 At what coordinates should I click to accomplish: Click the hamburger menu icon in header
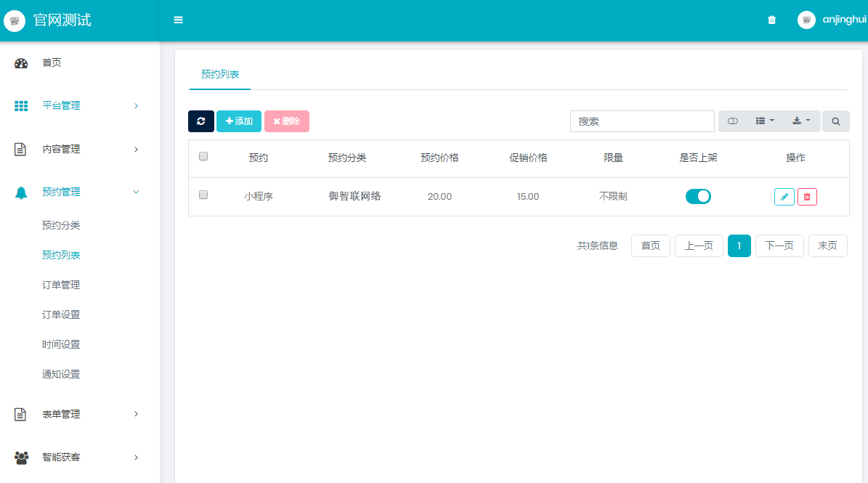click(x=178, y=20)
